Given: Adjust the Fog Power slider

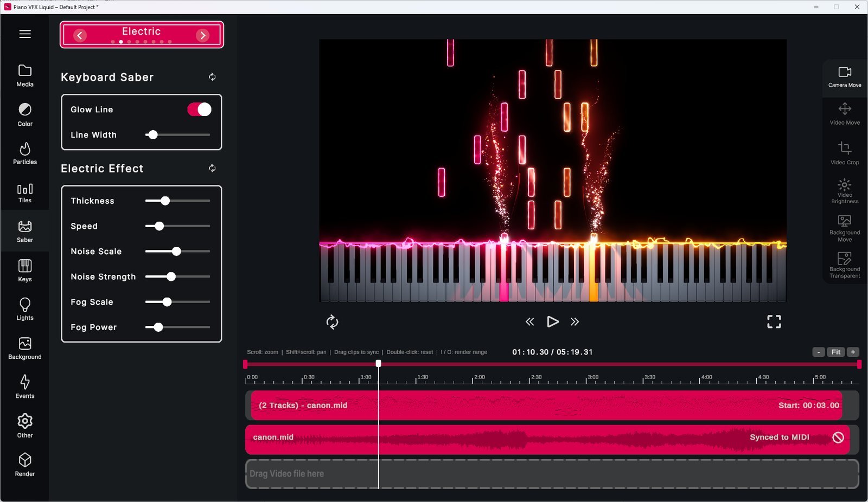Looking at the screenshot, I should (x=177, y=327).
